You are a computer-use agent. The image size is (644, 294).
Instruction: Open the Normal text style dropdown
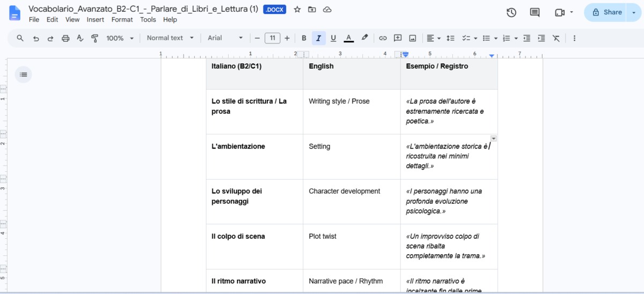click(170, 38)
